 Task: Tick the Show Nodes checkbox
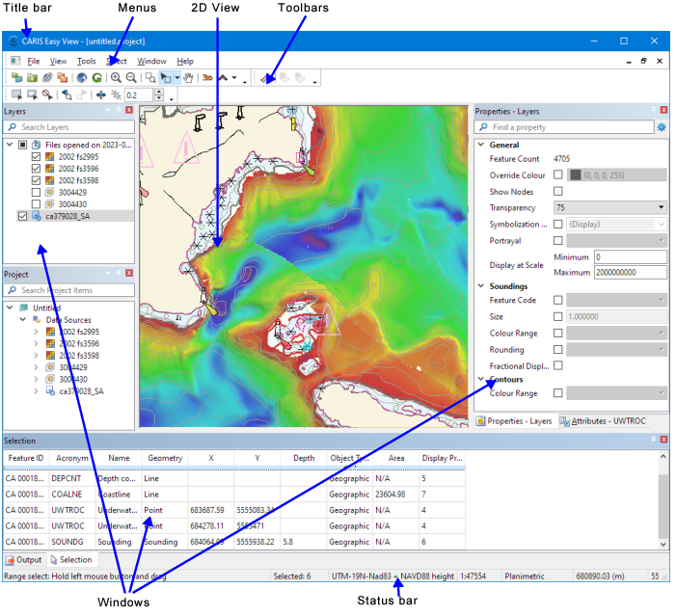click(x=558, y=191)
